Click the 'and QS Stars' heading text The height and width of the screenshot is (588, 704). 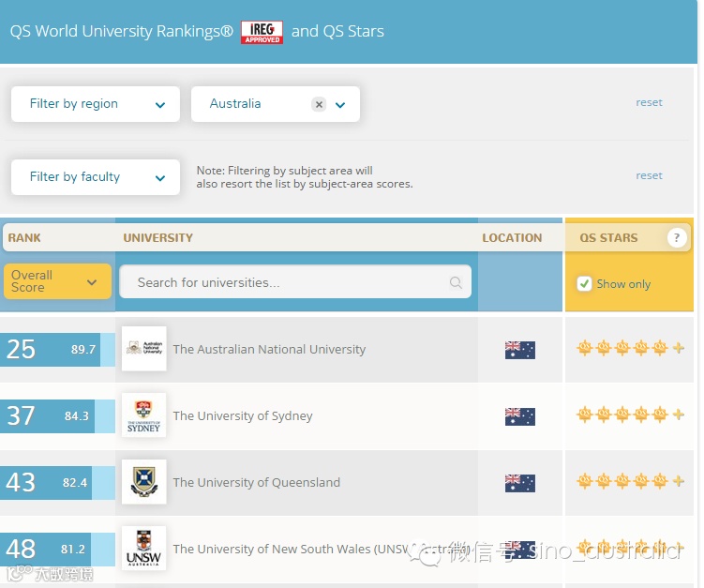coord(337,31)
